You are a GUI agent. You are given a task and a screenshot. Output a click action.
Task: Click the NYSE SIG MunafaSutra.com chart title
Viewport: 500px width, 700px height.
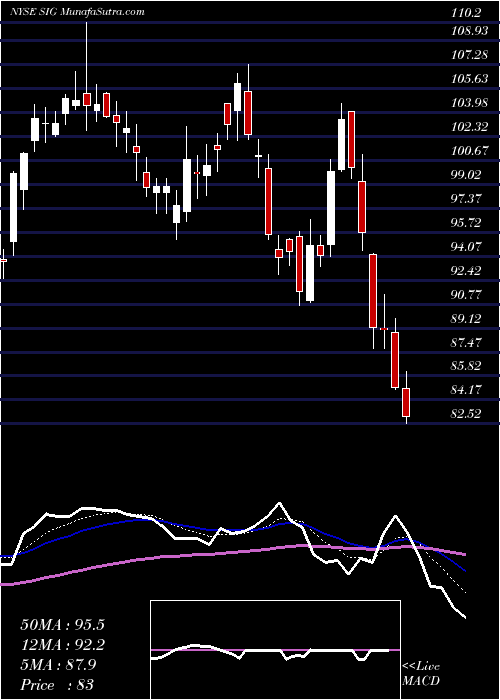[77, 12]
